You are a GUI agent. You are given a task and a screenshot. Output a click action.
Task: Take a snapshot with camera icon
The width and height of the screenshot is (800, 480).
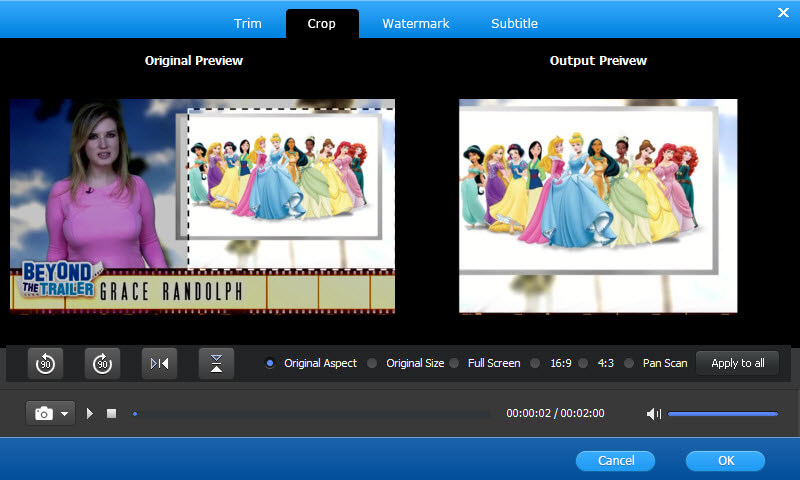pos(43,413)
